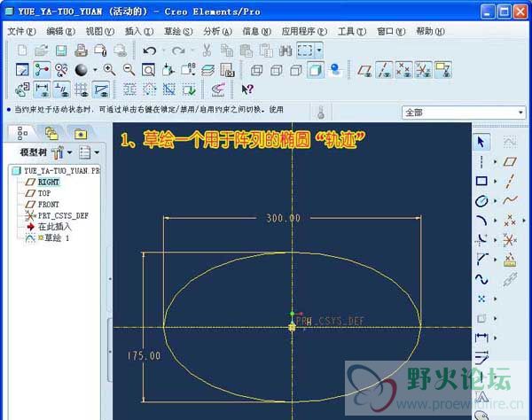
Task: Toggle datum planes display
Action: coord(364,70)
